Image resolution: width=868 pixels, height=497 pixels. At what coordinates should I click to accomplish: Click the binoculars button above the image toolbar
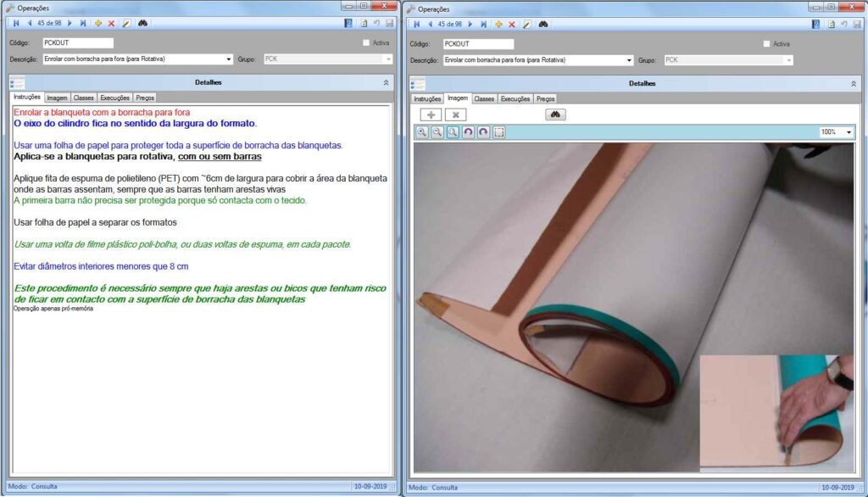pyautogui.click(x=555, y=114)
